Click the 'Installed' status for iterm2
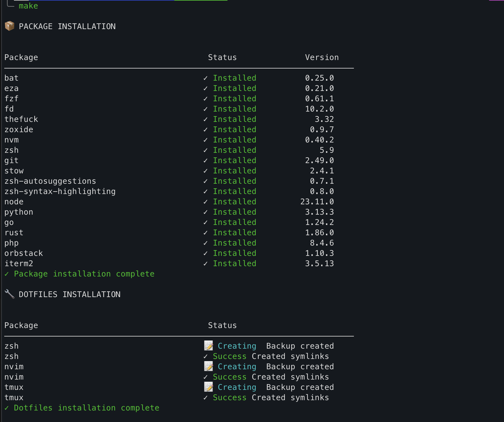The height and width of the screenshot is (422, 504). click(x=235, y=263)
